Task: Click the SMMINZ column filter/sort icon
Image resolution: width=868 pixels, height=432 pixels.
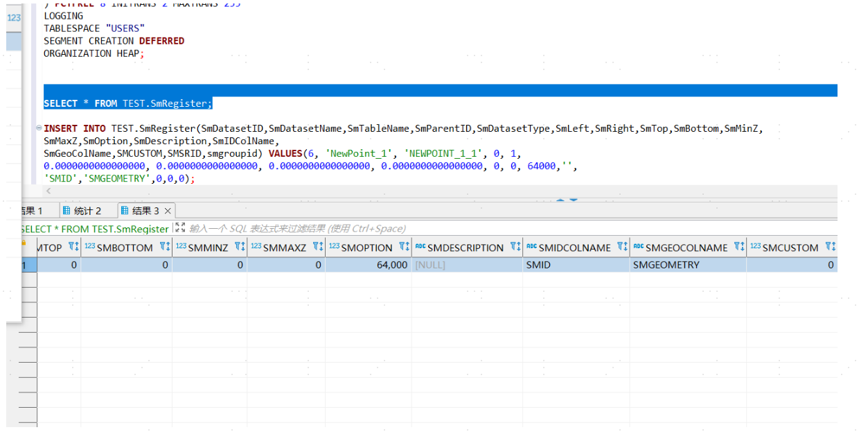Action: [x=240, y=247]
